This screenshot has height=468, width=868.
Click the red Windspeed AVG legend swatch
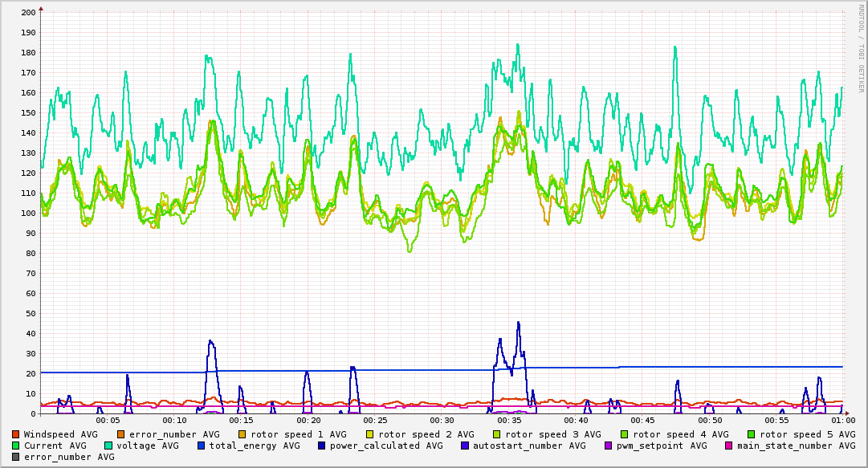(15, 435)
